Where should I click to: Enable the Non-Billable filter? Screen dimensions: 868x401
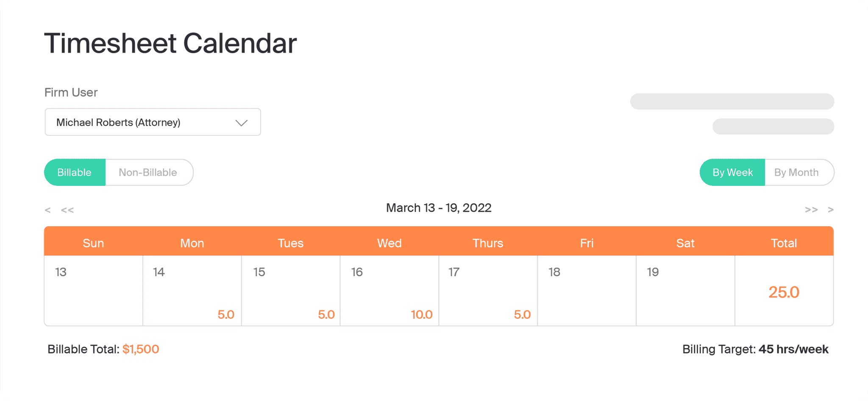pos(148,172)
